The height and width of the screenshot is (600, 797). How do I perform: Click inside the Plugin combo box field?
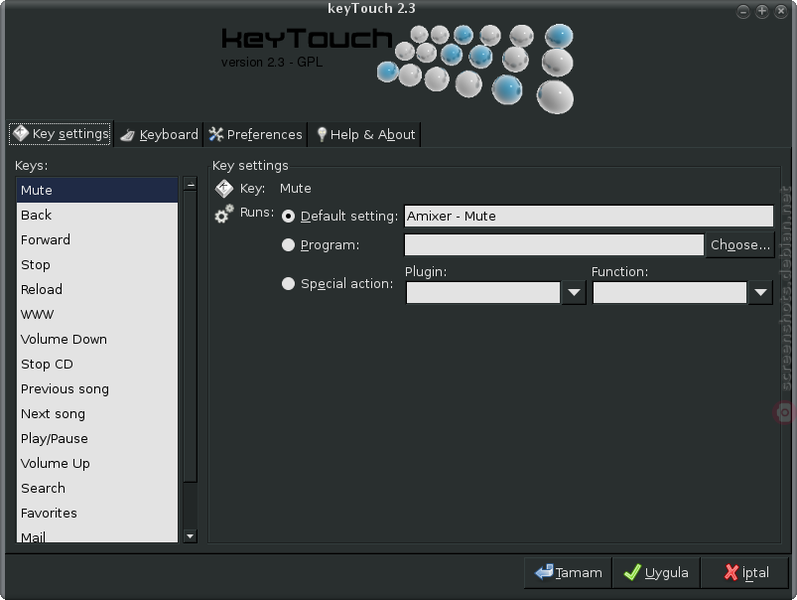point(483,292)
